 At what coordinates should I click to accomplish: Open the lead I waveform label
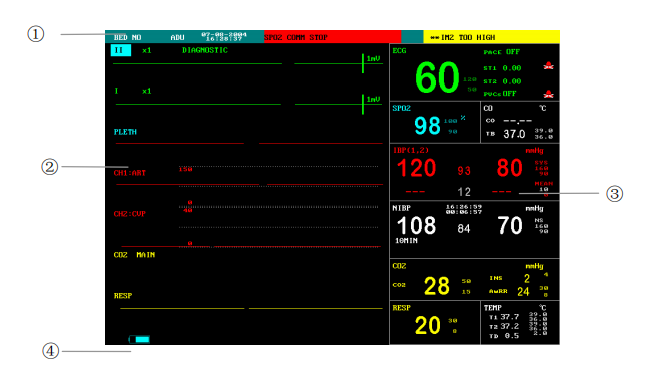coord(116,91)
